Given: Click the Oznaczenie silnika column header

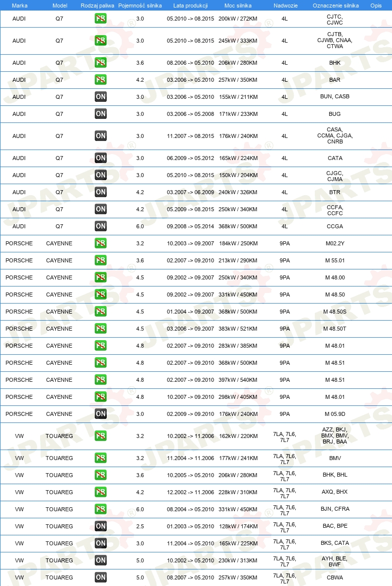Looking at the screenshot, I should click(336, 6).
